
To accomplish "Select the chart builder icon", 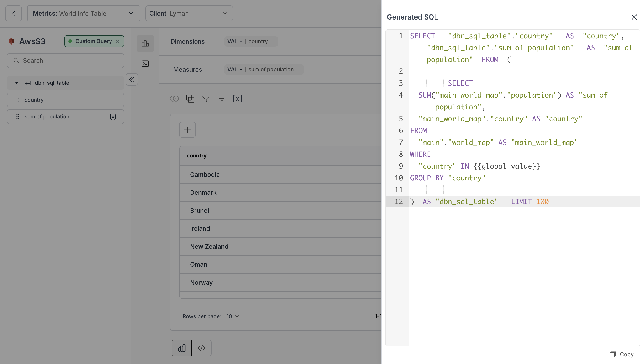I will coord(145,44).
